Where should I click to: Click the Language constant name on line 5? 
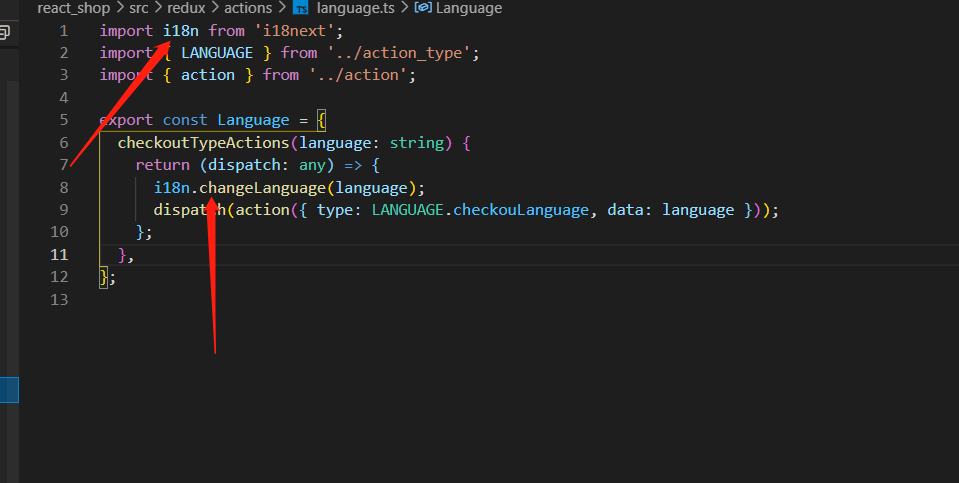pyautogui.click(x=253, y=120)
